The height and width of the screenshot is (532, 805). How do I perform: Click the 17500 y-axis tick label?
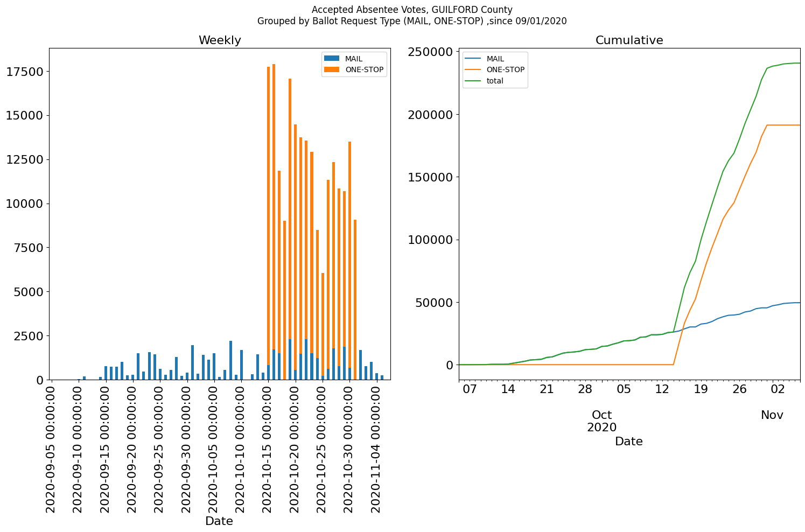tap(25, 72)
